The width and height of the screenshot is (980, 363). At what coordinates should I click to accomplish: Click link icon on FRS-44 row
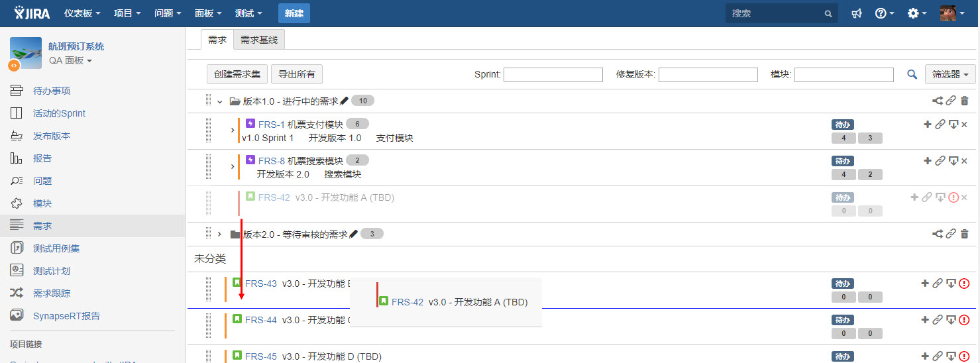(938, 320)
